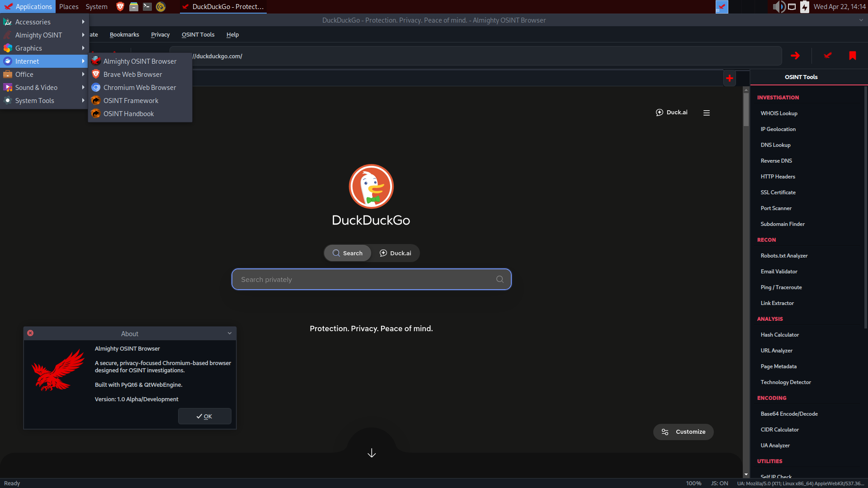Click the red eagle home icon in the toolbar
This screenshot has height=488, width=868.
point(828,56)
